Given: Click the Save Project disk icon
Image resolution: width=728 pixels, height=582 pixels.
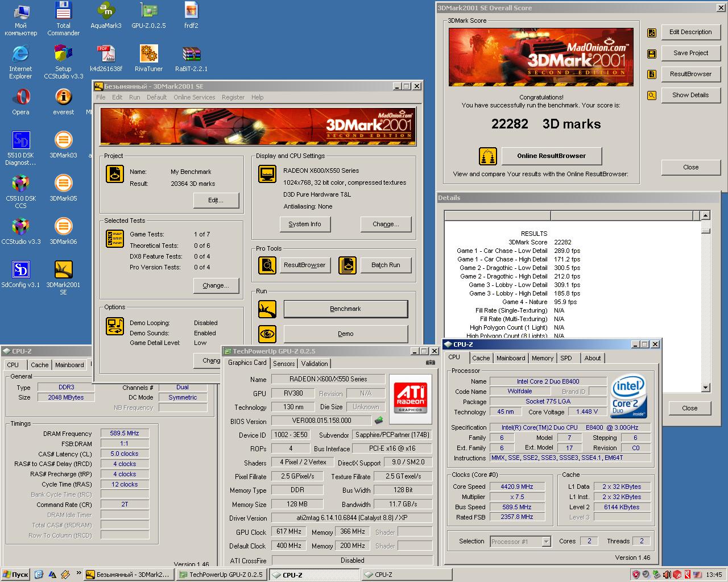Looking at the screenshot, I should click(x=652, y=53).
